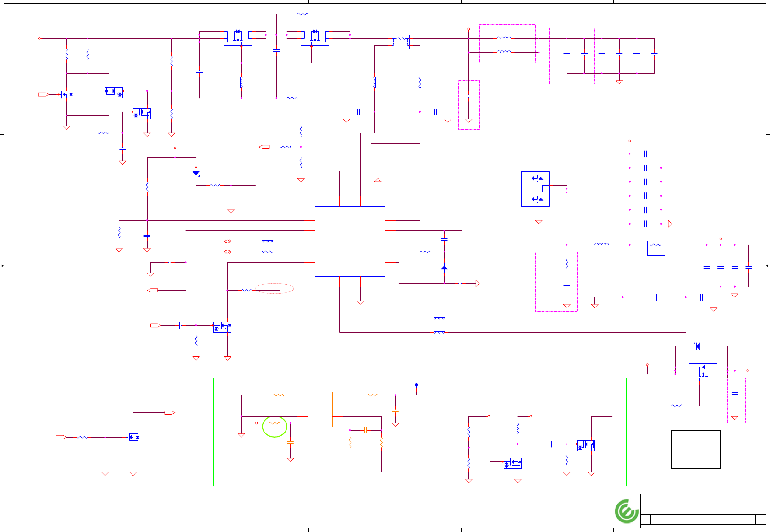The image size is (770, 532).
Task: Click the input port in the bottom-left green panel
Action: [61, 437]
